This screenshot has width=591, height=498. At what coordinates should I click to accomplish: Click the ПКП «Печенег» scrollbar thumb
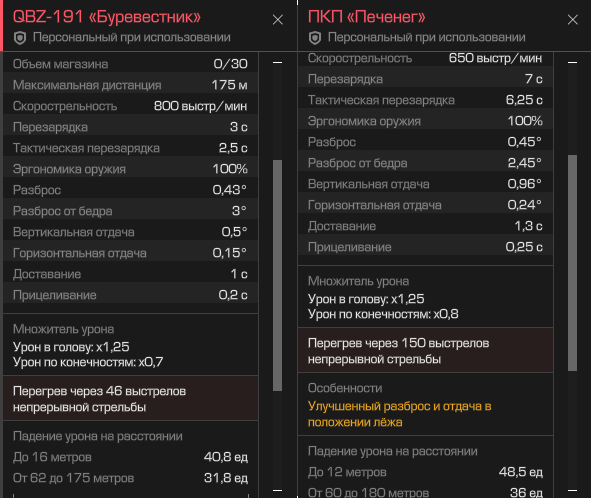(x=573, y=263)
